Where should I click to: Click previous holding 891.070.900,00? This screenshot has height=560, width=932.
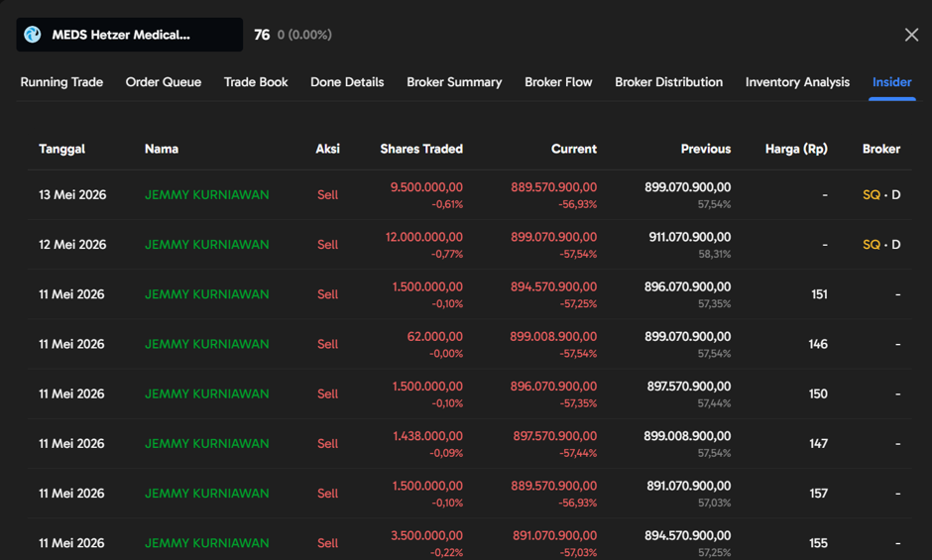coord(689,486)
